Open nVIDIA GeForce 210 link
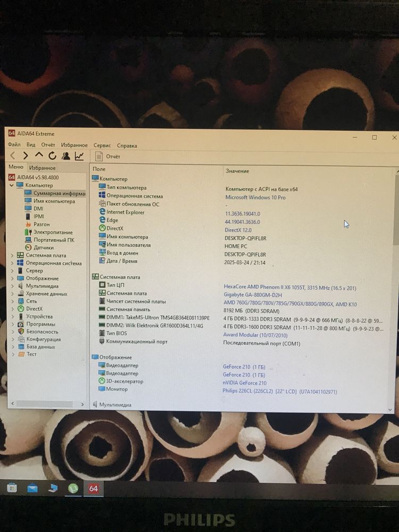This screenshot has width=399, height=532. point(244,383)
